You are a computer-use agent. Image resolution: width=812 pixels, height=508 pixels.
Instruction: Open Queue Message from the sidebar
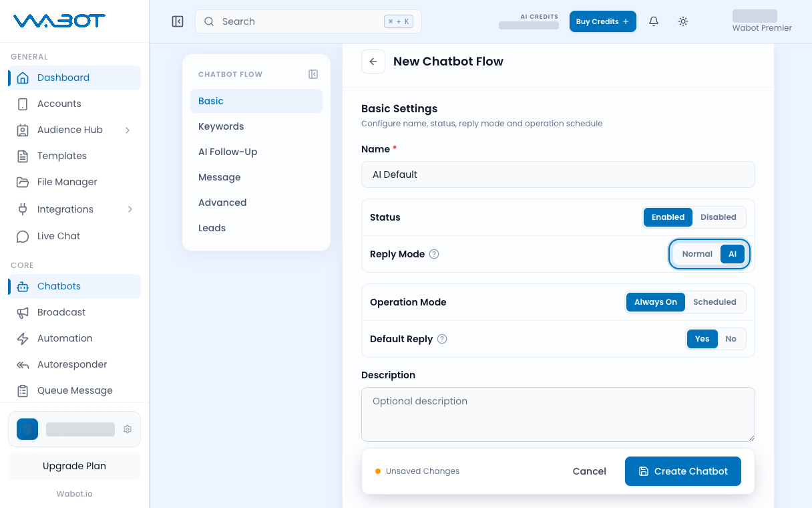74,390
